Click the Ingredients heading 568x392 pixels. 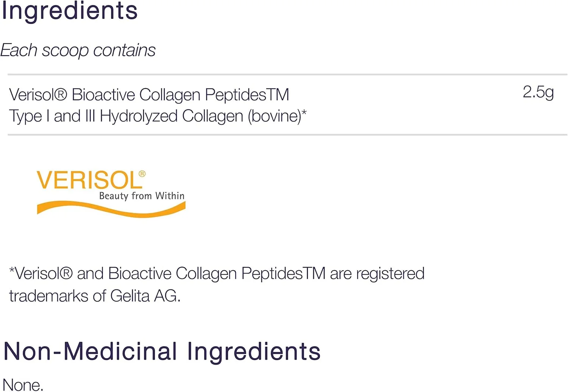tap(69, 11)
